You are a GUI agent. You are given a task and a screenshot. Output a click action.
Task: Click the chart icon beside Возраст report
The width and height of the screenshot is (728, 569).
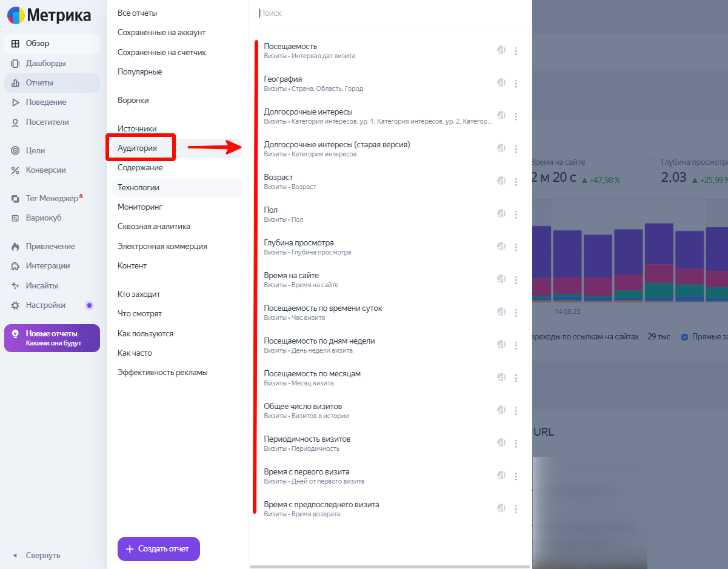(x=501, y=181)
